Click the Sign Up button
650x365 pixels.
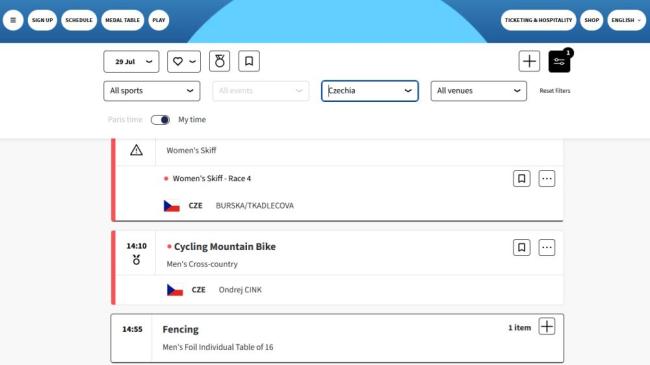(42, 20)
